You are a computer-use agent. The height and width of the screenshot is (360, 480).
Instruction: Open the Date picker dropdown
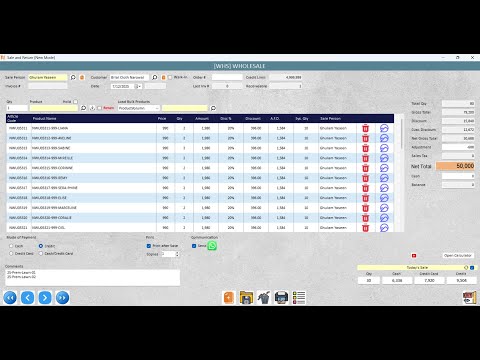tap(138, 86)
